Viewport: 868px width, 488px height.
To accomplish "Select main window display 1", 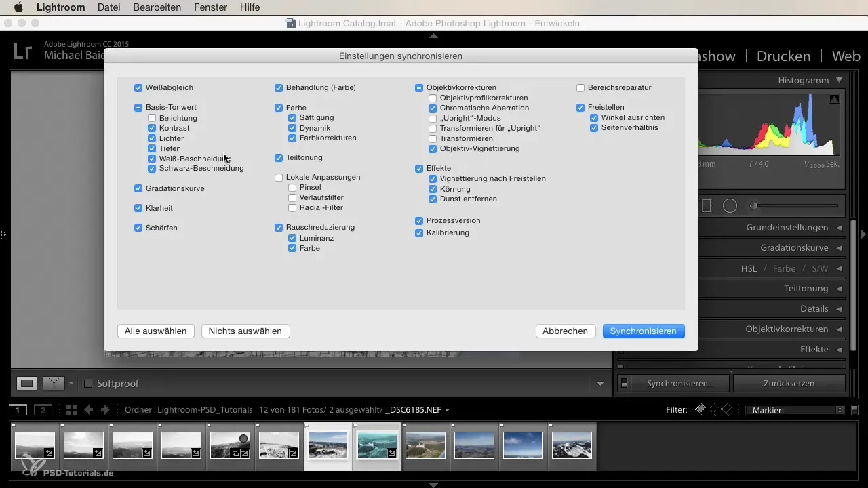I will pos(18,410).
